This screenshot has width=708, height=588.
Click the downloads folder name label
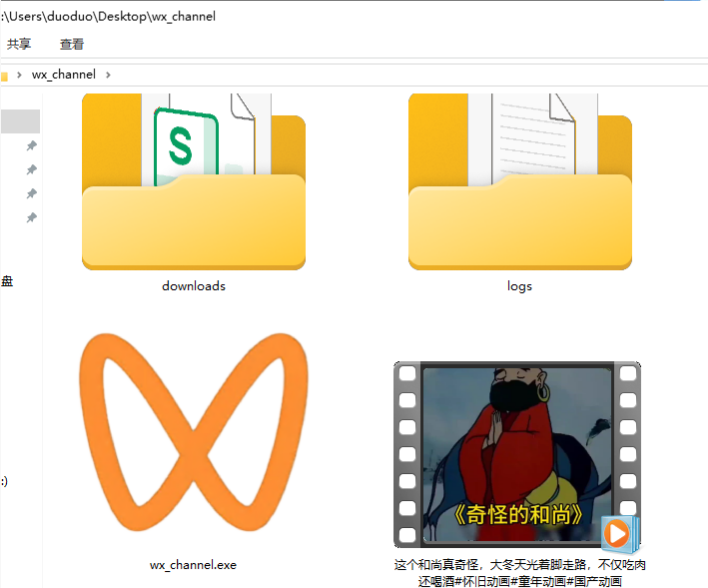click(194, 286)
